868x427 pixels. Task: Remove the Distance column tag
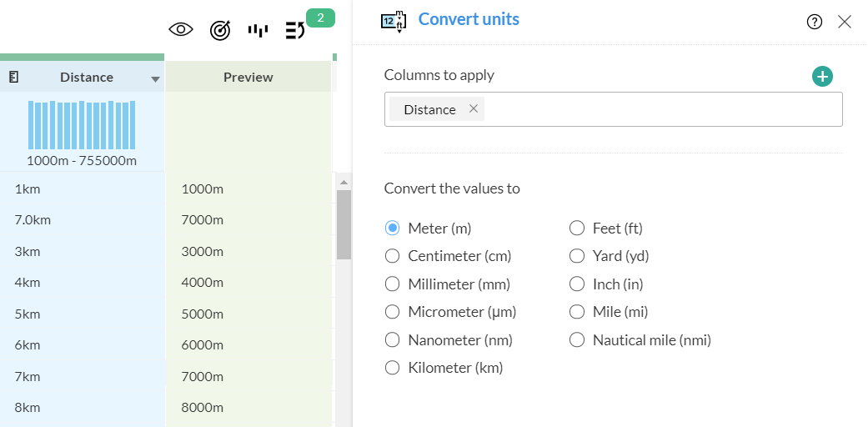474,108
